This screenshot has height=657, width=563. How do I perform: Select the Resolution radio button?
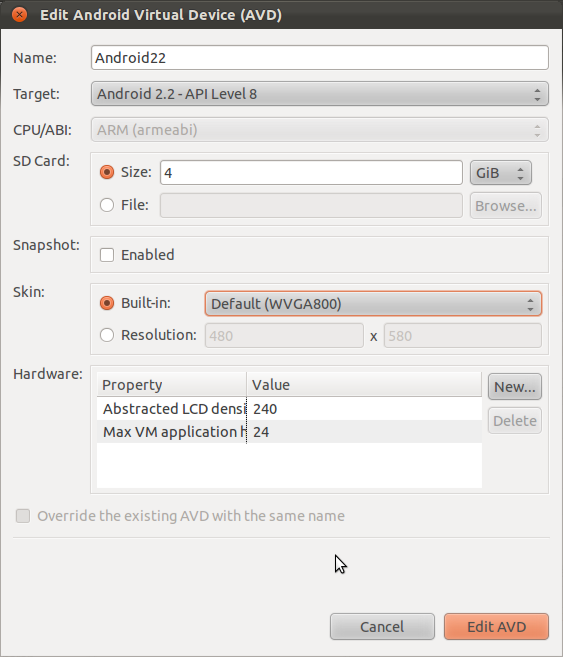tap(107, 335)
